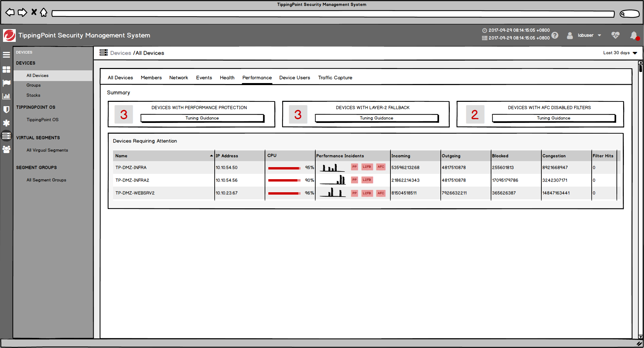Switch to the Events tab

tap(204, 78)
